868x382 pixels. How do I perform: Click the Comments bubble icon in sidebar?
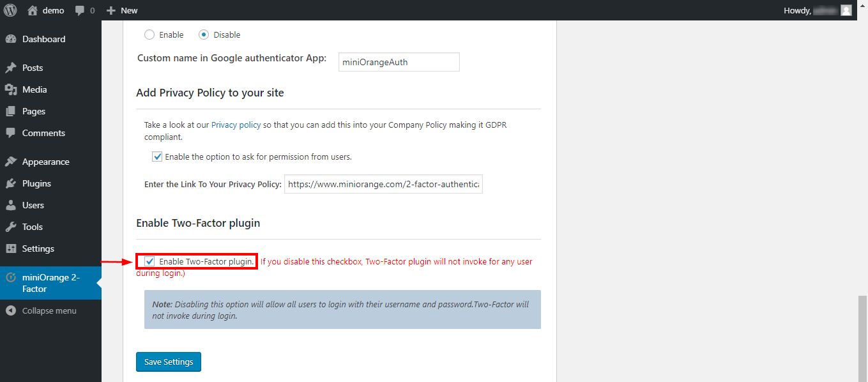[11, 133]
